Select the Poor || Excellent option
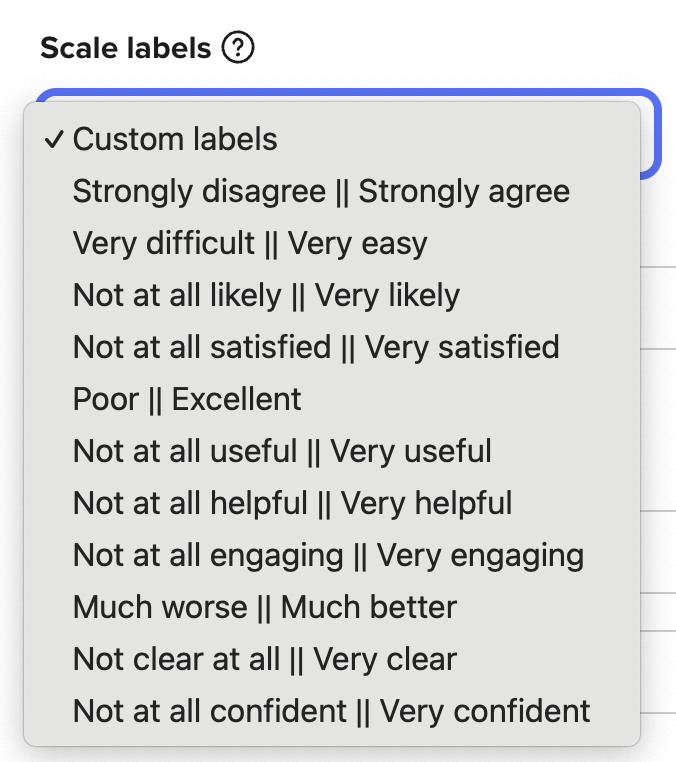The height and width of the screenshot is (762, 676). click(x=332, y=399)
